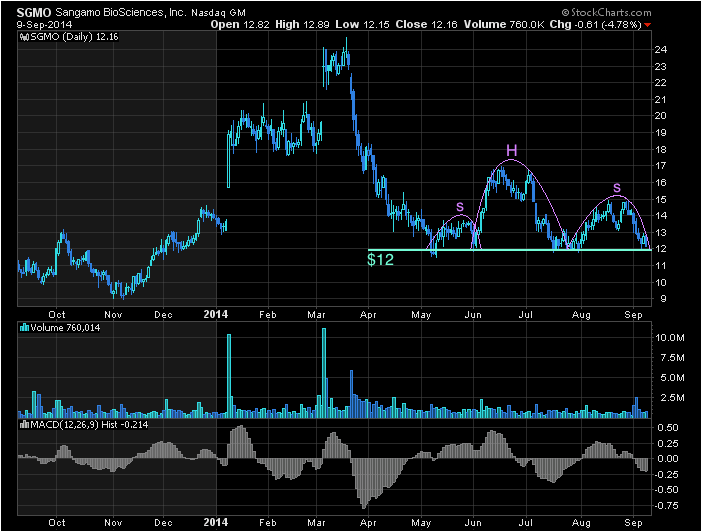Click the histogram icon beside MACD(12,26,9) legend
The height and width of the screenshot is (532, 702).
pyautogui.click(x=25, y=425)
